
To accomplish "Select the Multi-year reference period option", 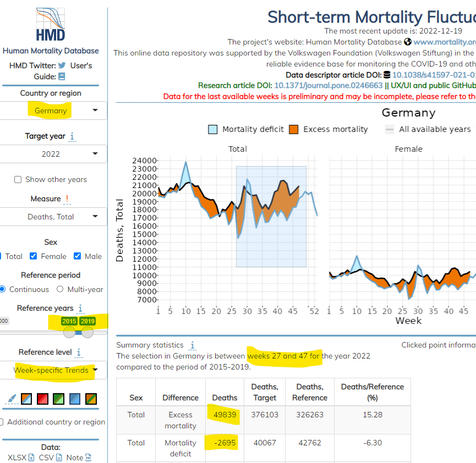I will [x=59, y=289].
